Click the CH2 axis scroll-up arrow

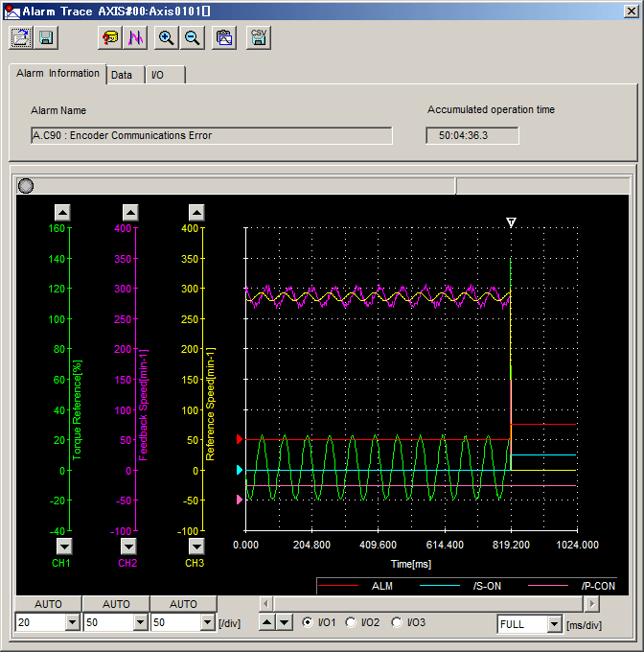pyautogui.click(x=128, y=213)
